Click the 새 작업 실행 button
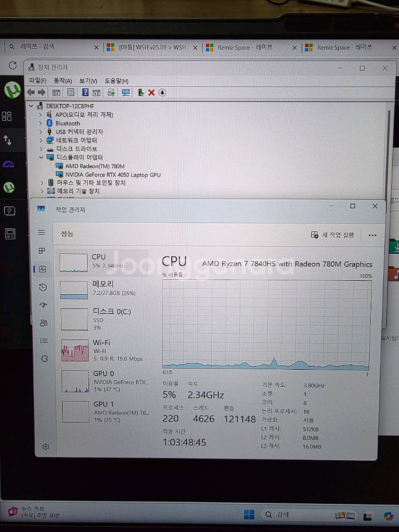This screenshot has width=399, height=532. coord(332,235)
